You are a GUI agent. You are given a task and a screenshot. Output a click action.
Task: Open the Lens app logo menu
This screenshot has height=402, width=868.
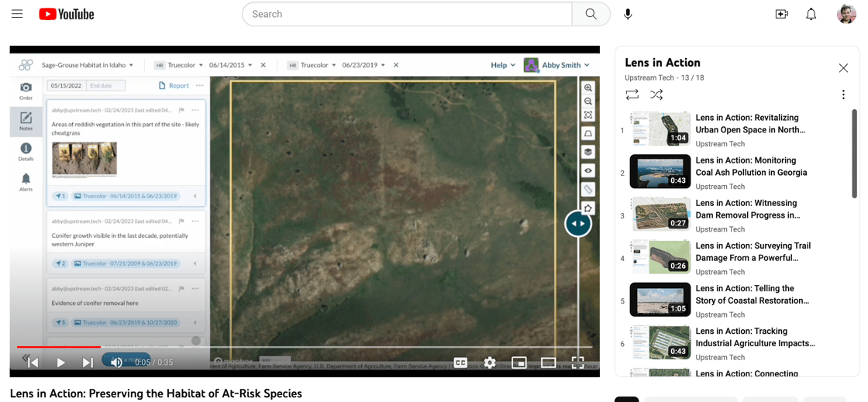pos(26,65)
